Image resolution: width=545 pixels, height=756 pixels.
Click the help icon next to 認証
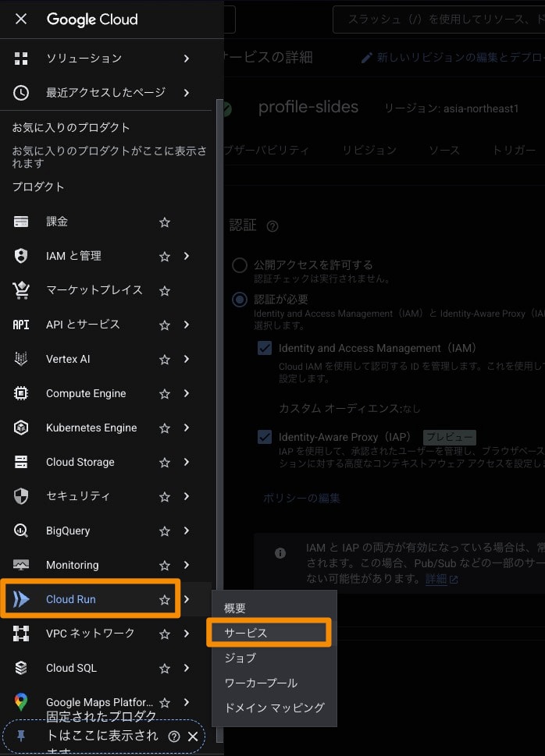coord(272,226)
